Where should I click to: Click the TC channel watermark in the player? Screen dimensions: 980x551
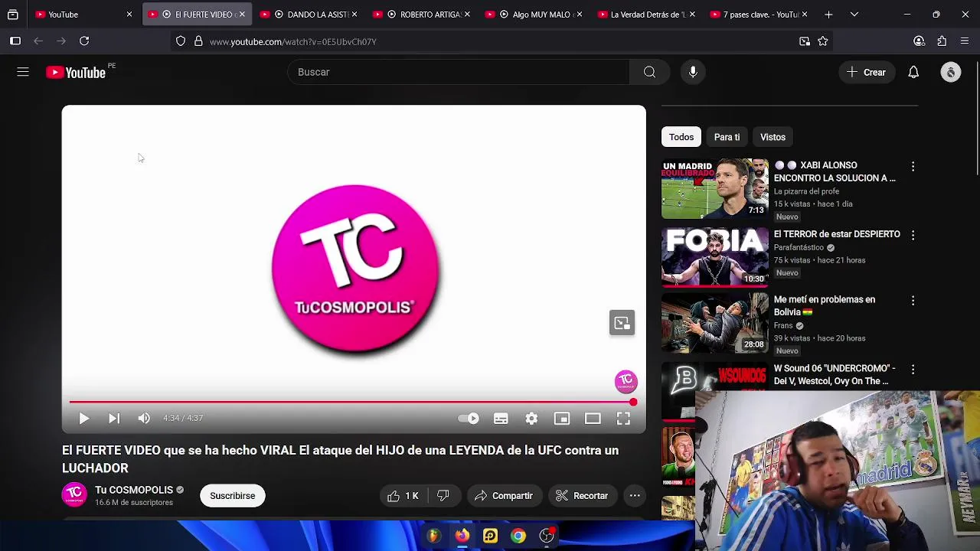click(x=626, y=381)
